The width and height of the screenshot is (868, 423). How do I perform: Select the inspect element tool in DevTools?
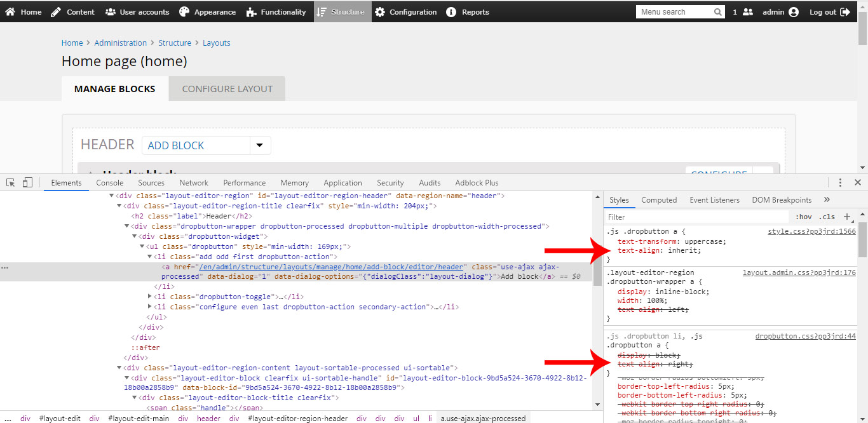[10, 182]
